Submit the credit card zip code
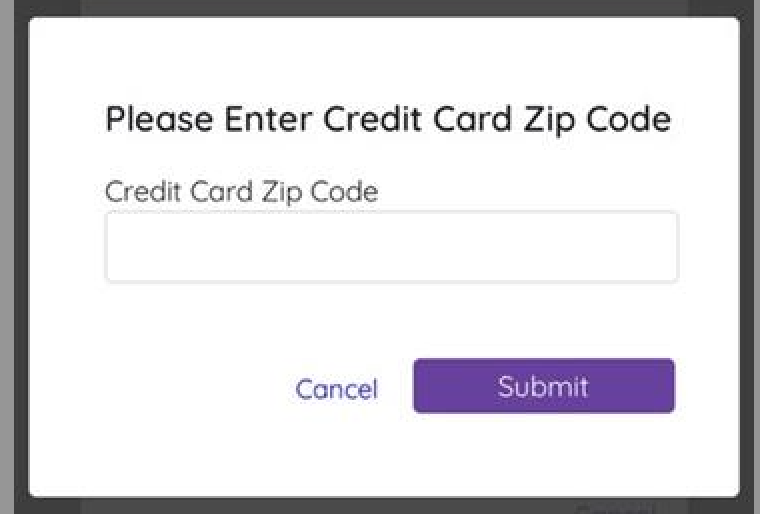The width and height of the screenshot is (760, 514). click(543, 386)
